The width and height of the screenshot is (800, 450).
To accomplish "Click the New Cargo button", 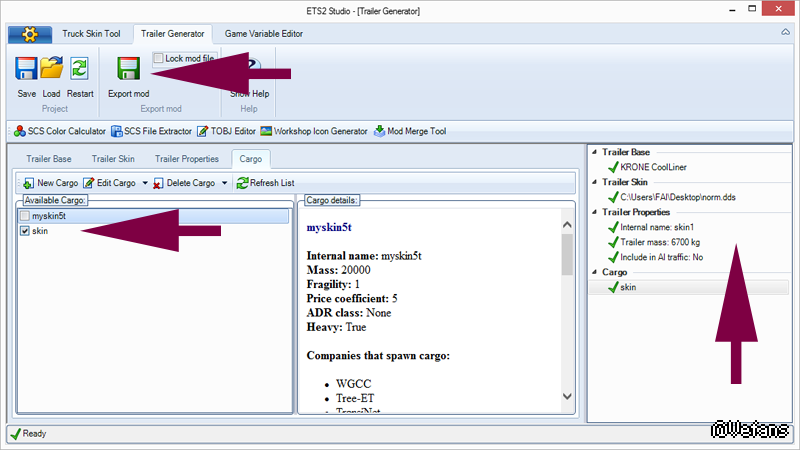I will [x=50, y=183].
